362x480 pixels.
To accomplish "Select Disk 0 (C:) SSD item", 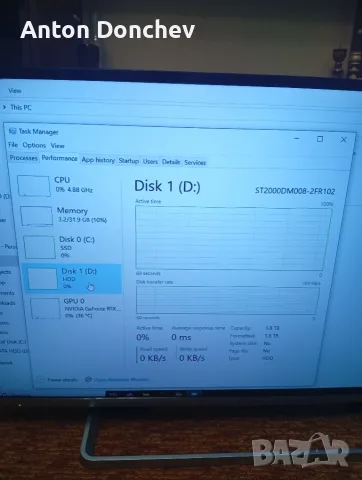I will point(72,247).
